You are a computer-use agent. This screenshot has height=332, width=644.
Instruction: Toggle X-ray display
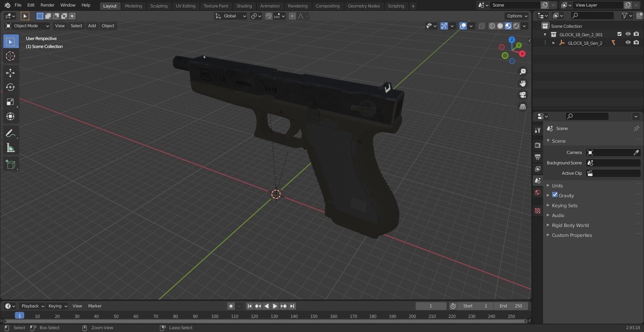pyautogui.click(x=481, y=26)
